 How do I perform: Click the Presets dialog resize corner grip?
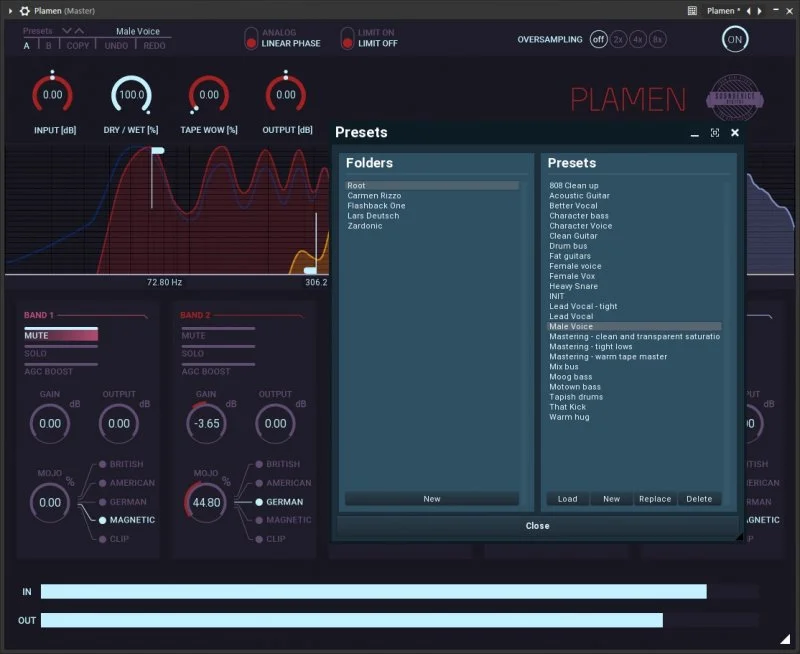pyautogui.click(x=739, y=537)
